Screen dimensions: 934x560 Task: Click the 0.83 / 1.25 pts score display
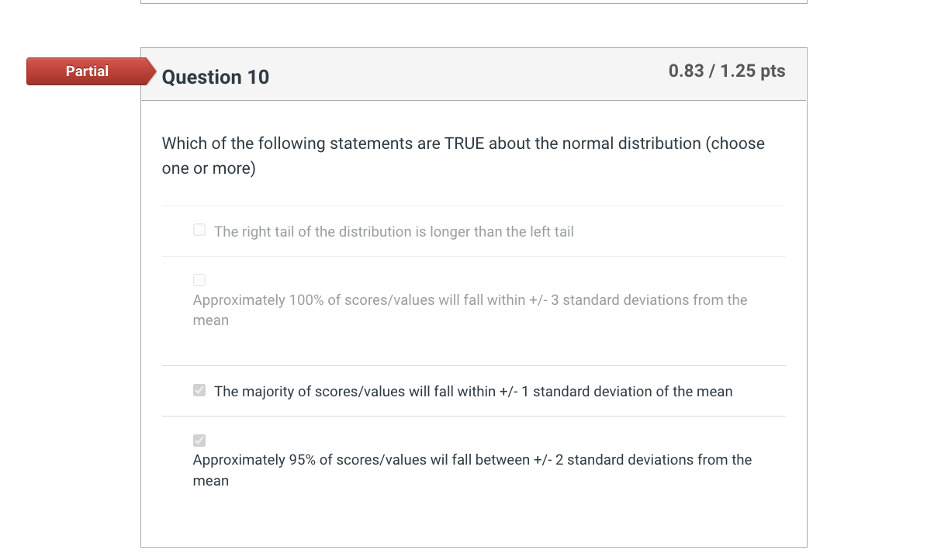pyautogui.click(x=727, y=71)
